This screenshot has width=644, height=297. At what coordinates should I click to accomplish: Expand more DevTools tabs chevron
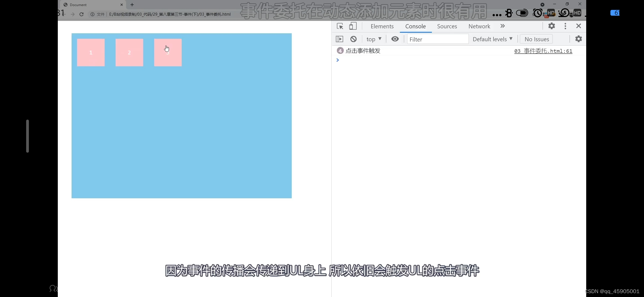tap(503, 26)
